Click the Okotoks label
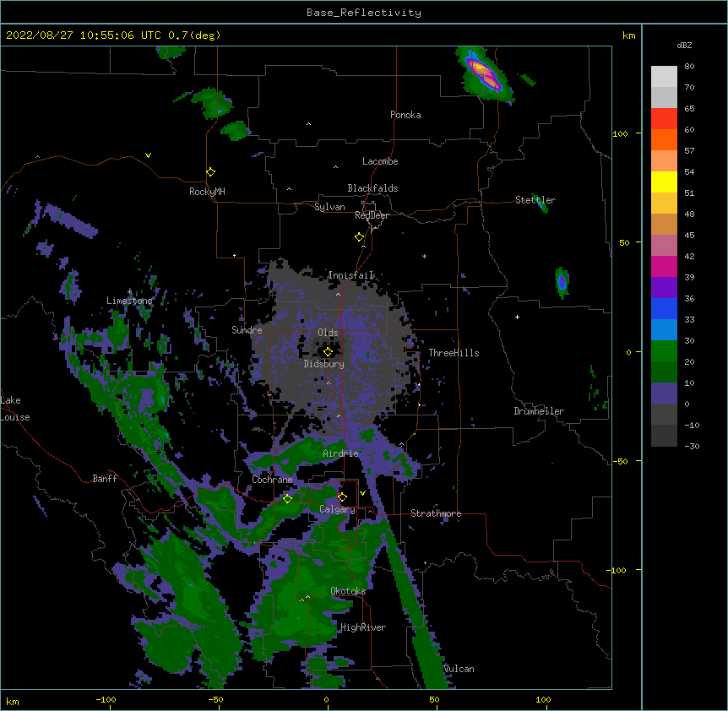Viewport: 728px width, 711px height. coord(348,591)
